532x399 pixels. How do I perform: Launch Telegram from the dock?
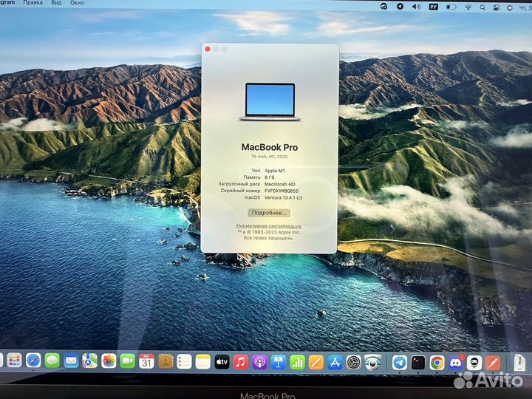[400, 363]
